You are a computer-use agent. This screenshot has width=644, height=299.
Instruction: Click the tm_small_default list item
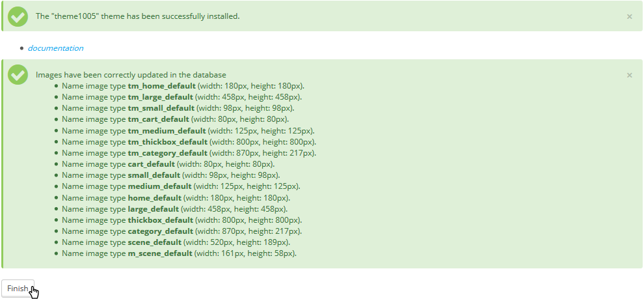[178, 108]
